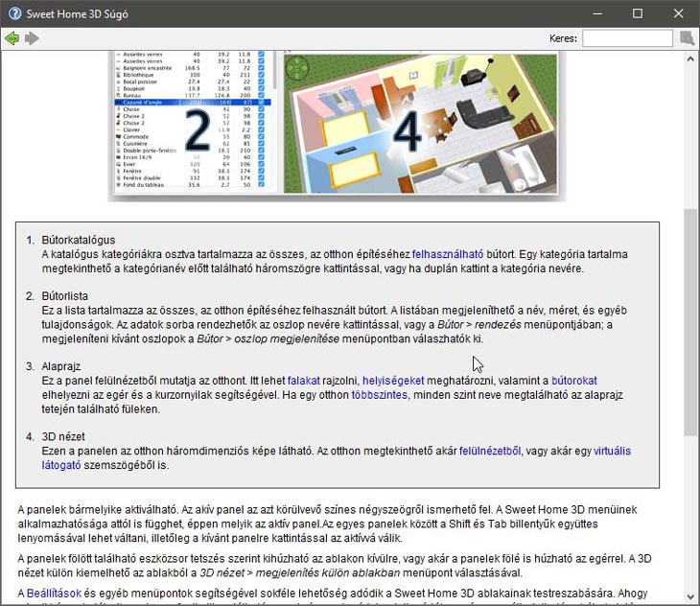Click the Sweet Home 3D screenshot image
The width and height of the screenshot is (700, 606).
point(336,125)
